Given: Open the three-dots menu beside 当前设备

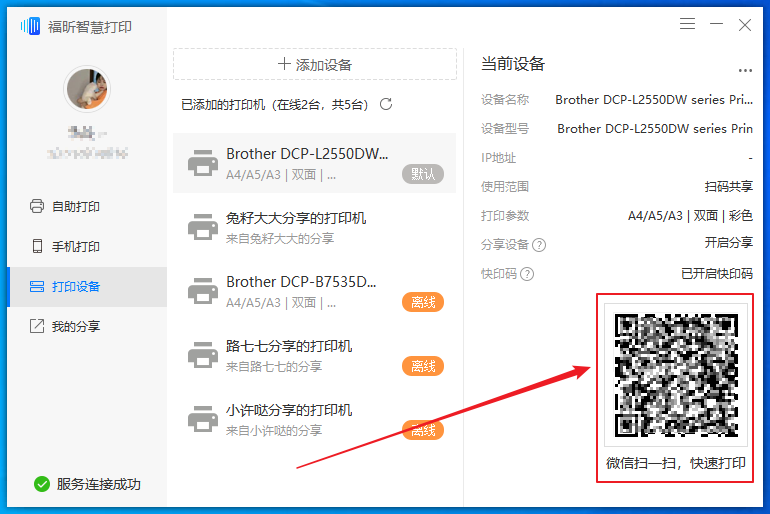Looking at the screenshot, I should click(745, 71).
